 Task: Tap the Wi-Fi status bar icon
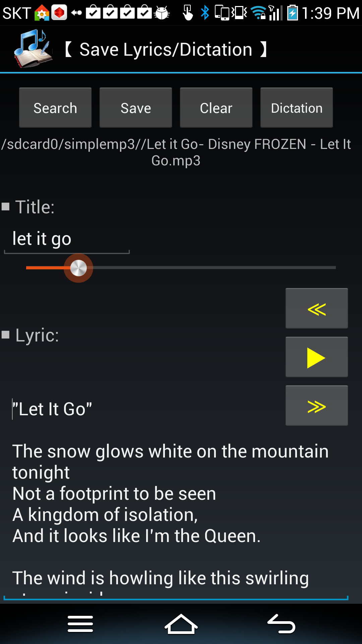click(258, 13)
